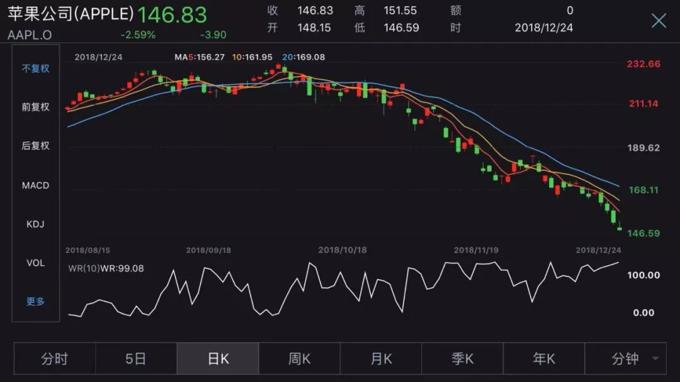
Task: Switch to the 周K weekly tab
Action: click(x=299, y=359)
